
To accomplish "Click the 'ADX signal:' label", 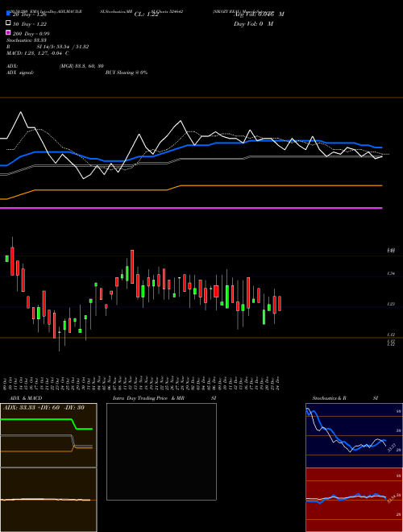I will click(x=19, y=73).
